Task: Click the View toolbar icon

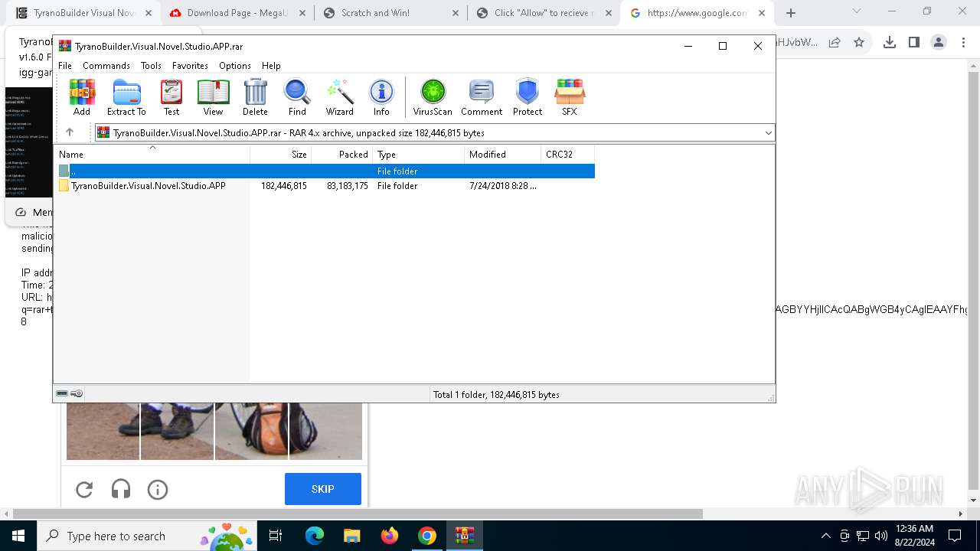Action: tap(213, 97)
